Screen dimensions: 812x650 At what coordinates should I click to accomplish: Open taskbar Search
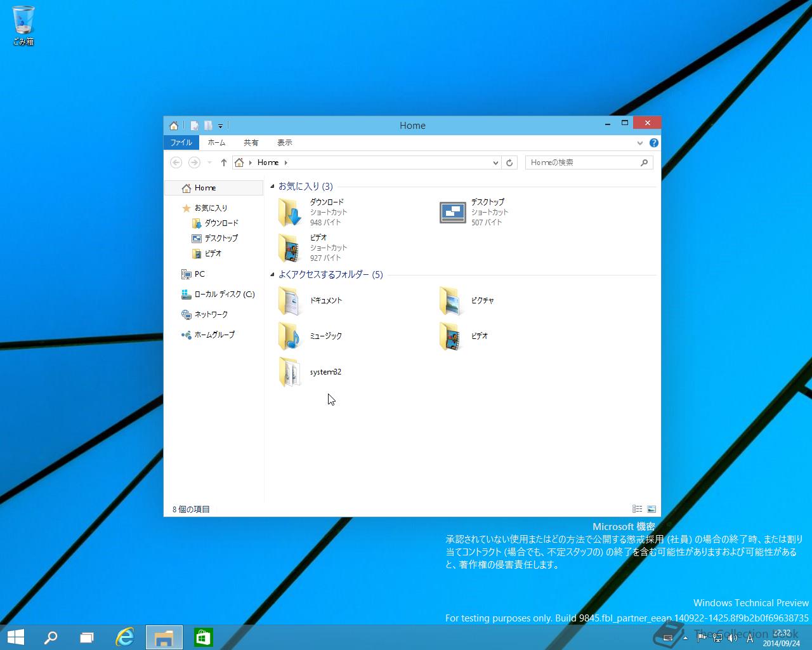[x=50, y=637]
